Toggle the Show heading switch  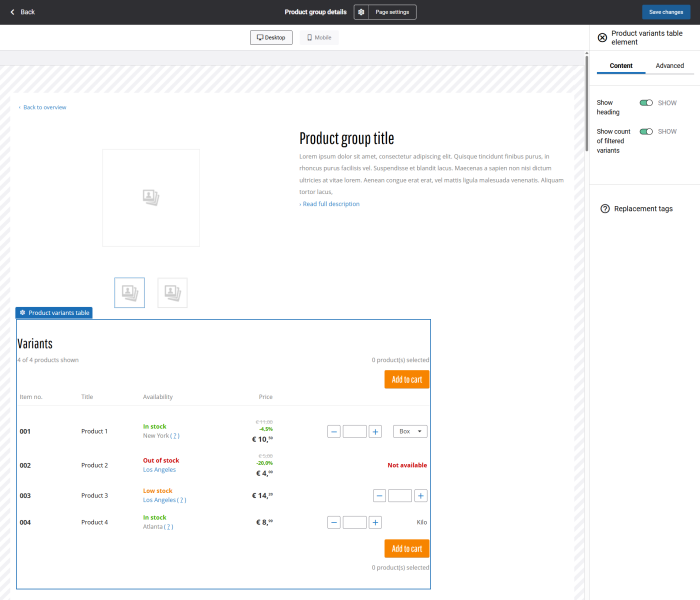pyautogui.click(x=646, y=103)
